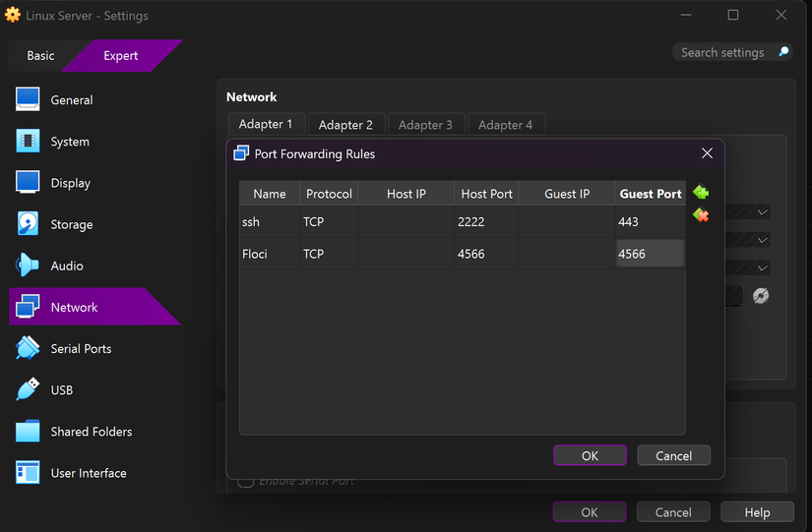Sort rules by the Name column header
This screenshot has height=532, width=812.
coord(270,194)
